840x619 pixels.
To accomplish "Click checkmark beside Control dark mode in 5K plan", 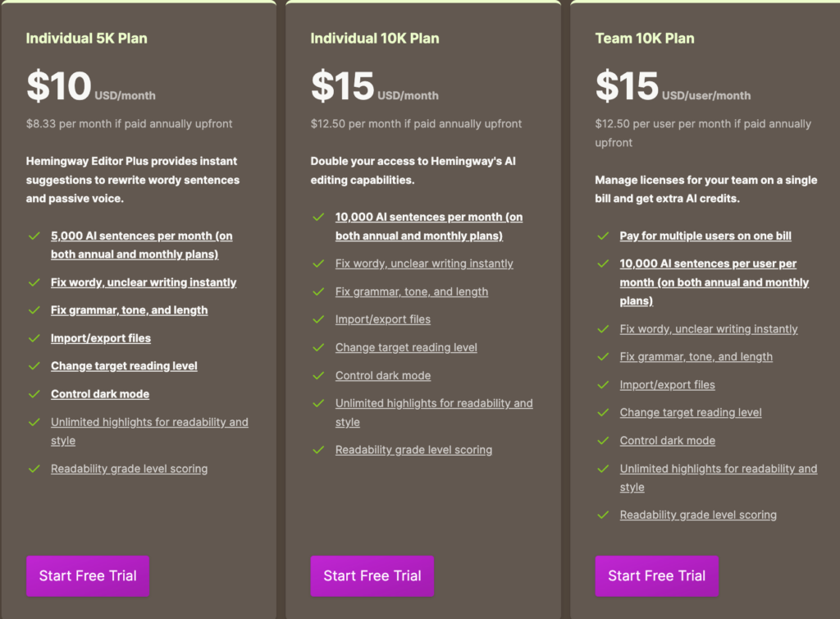I will coord(34,394).
